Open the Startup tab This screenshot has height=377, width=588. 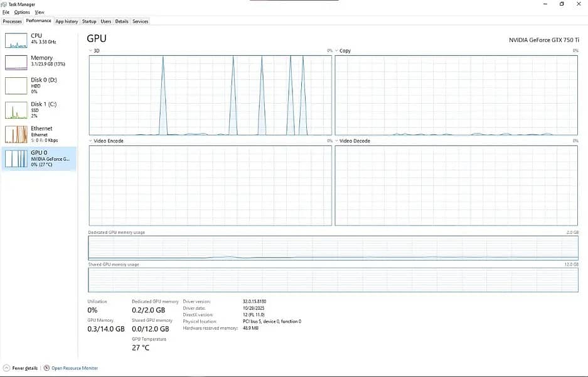pos(89,21)
